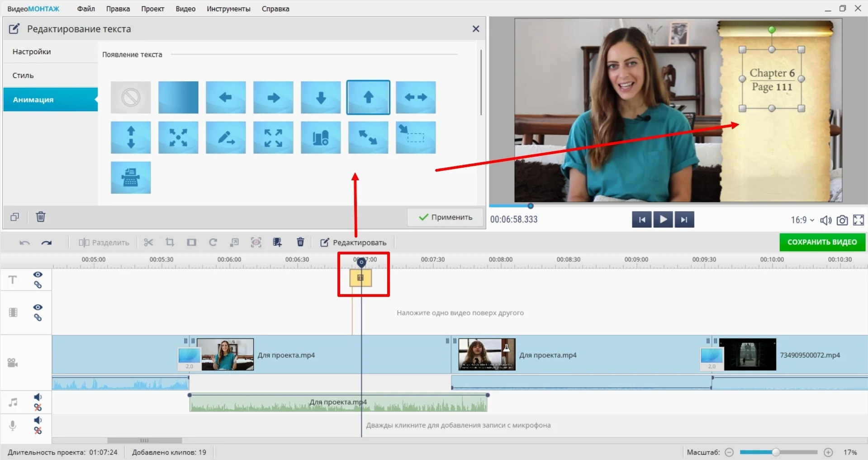Hide the text track with eye icon
868x460 pixels.
[38, 275]
